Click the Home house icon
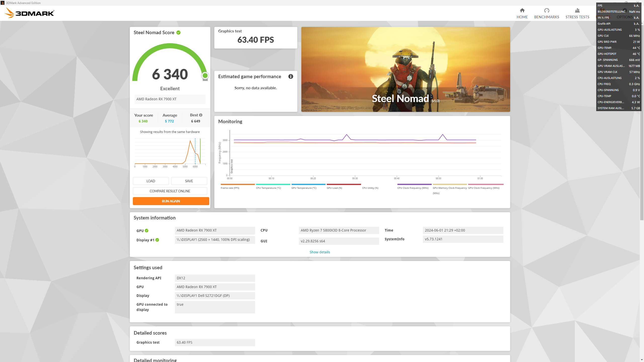Image resolution: width=644 pixels, height=362 pixels. click(x=522, y=10)
